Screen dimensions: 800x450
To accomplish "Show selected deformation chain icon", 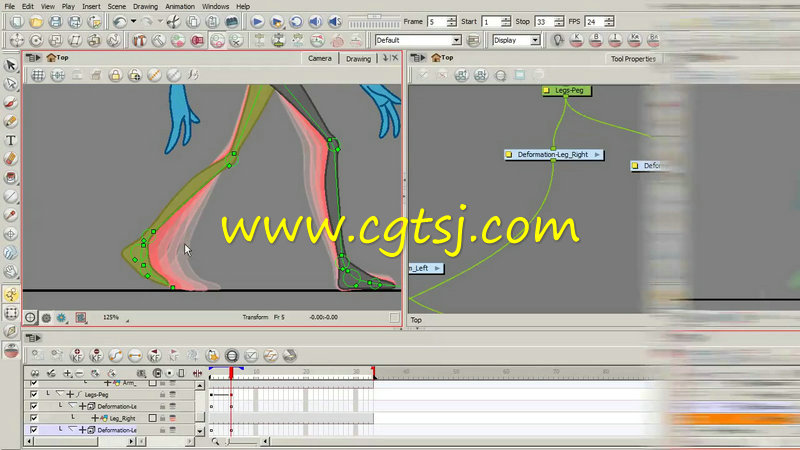I will pos(217,40).
